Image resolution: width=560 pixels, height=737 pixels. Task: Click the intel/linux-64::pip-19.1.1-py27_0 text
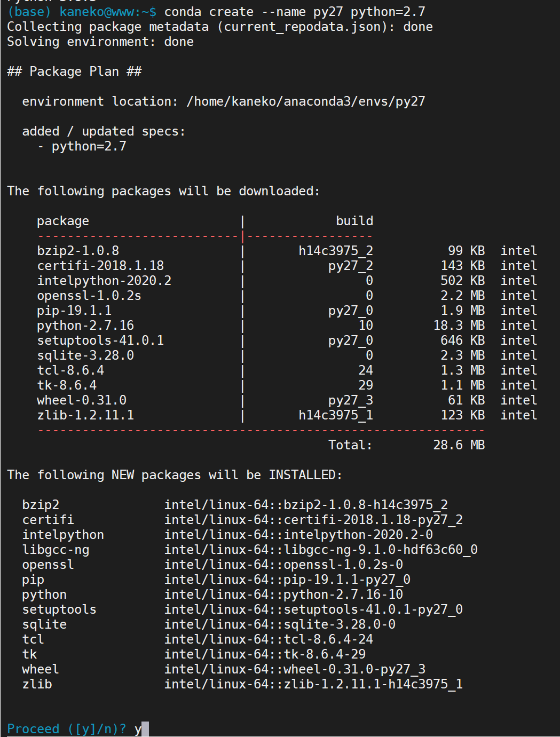tap(287, 579)
